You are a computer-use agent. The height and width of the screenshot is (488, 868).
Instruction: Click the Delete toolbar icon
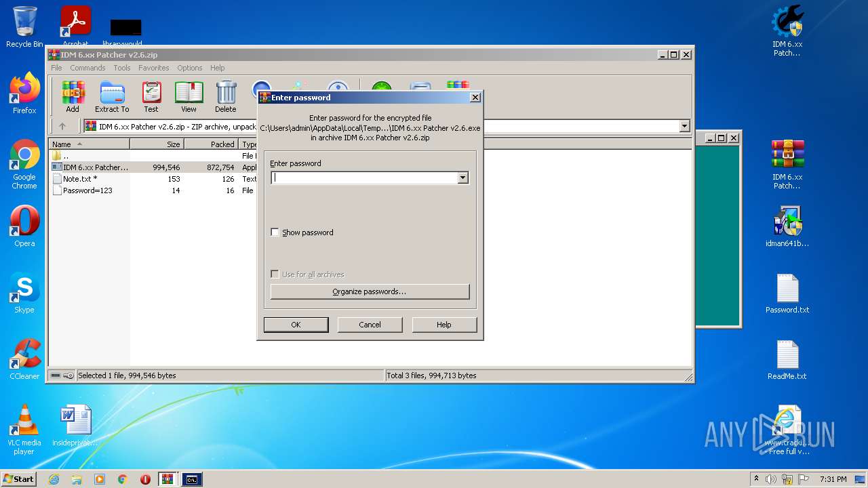click(226, 97)
